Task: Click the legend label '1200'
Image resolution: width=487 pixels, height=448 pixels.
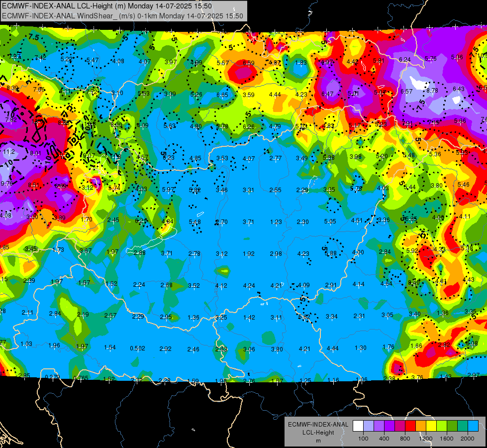Action: [426, 439]
